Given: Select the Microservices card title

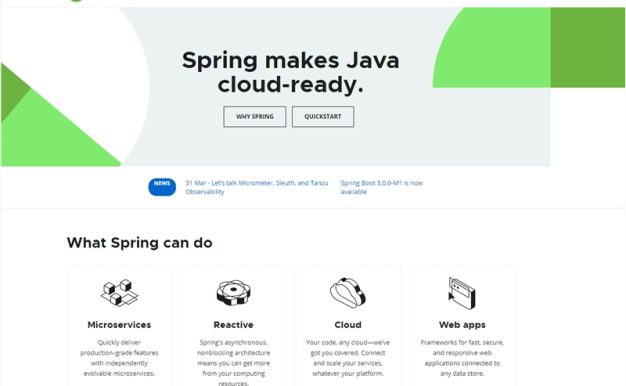Looking at the screenshot, I should (119, 325).
